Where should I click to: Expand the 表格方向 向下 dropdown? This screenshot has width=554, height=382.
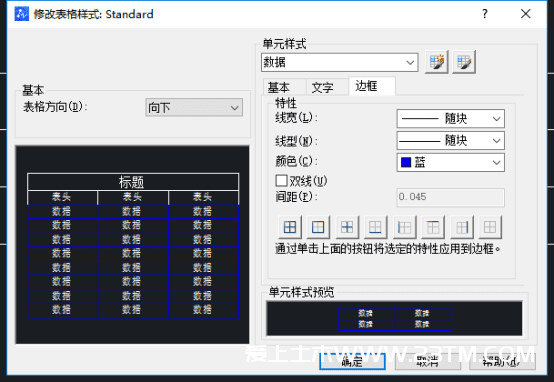pos(194,107)
